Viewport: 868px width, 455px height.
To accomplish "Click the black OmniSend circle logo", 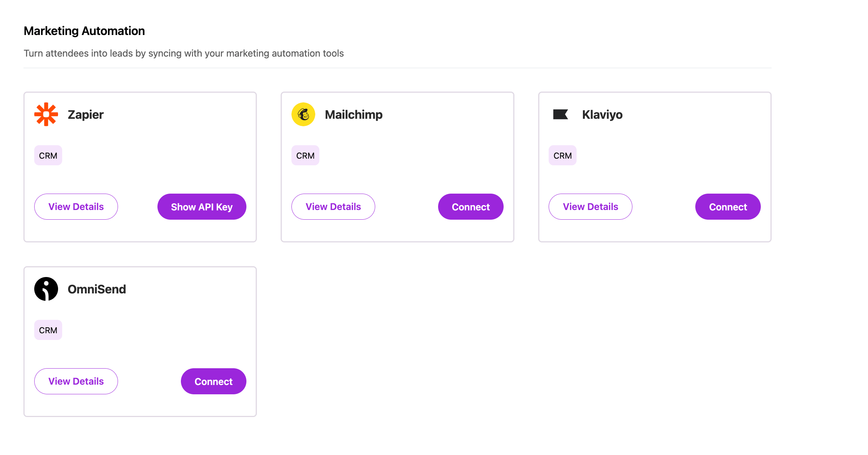I will click(46, 289).
